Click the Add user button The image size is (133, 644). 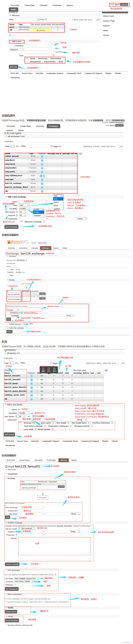coord(14,67)
